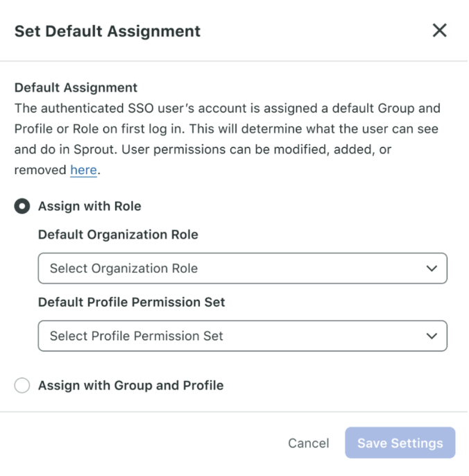469x476 pixels.
Task: Click the word "Sprout" in the description
Action: pyautogui.click(x=95, y=150)
